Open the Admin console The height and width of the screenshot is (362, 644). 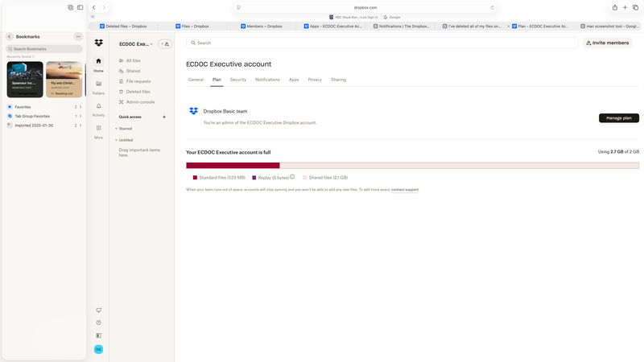click(x=140, y=102)
